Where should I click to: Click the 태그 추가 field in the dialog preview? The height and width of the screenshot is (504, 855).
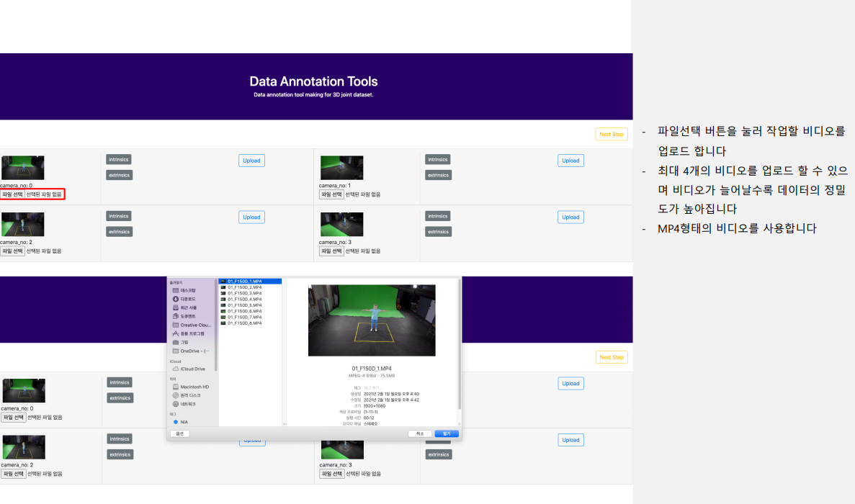(374, 388)
